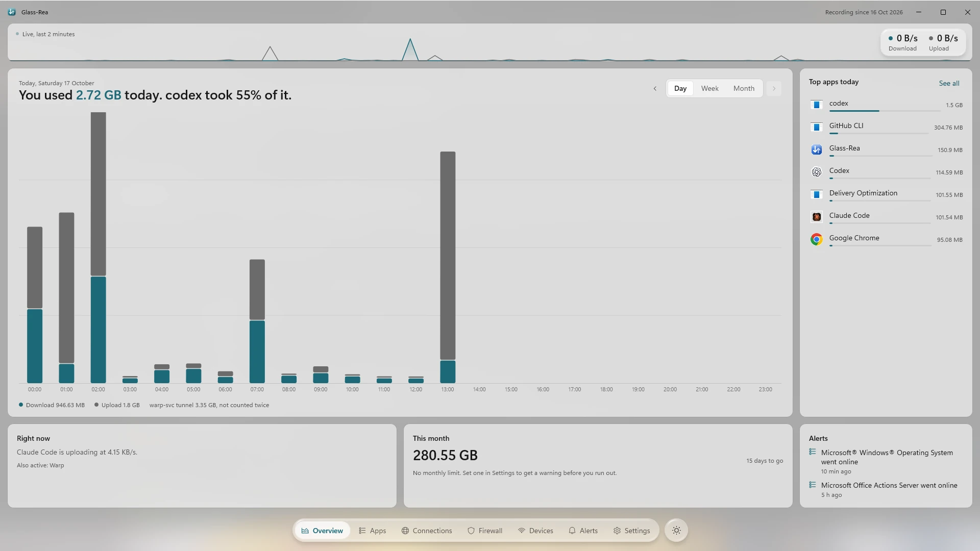Click the Codex OpenAI swirl icon

[816, 172]
